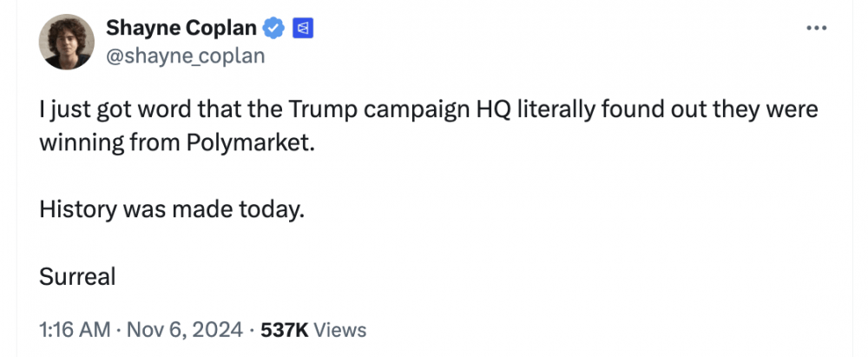This screenshot has height=357, width=868.
Task: Click the Views label
Action: pyautogui.click(x=339, y=330)
